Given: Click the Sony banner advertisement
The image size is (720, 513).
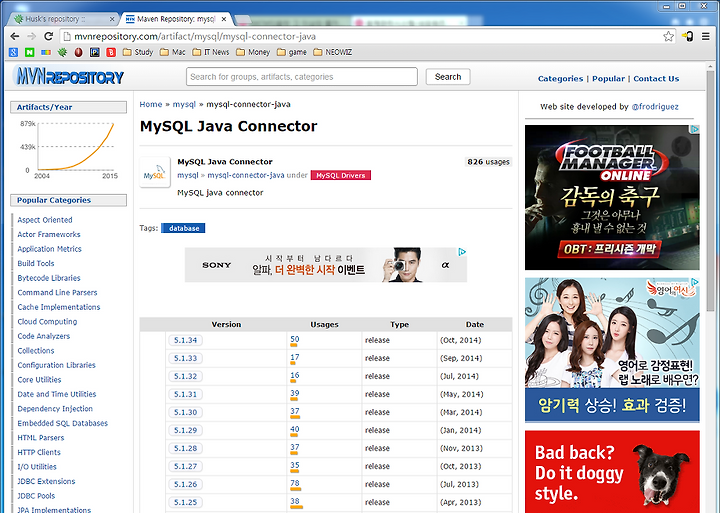Looking at the screenshot, I should point(326,265).
